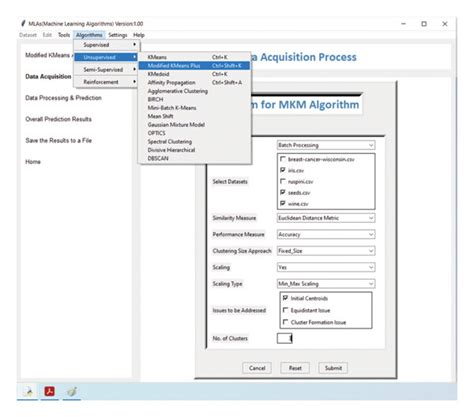Click the Submit button
Screen dimensions: 474x417
[x=333, y=368]
